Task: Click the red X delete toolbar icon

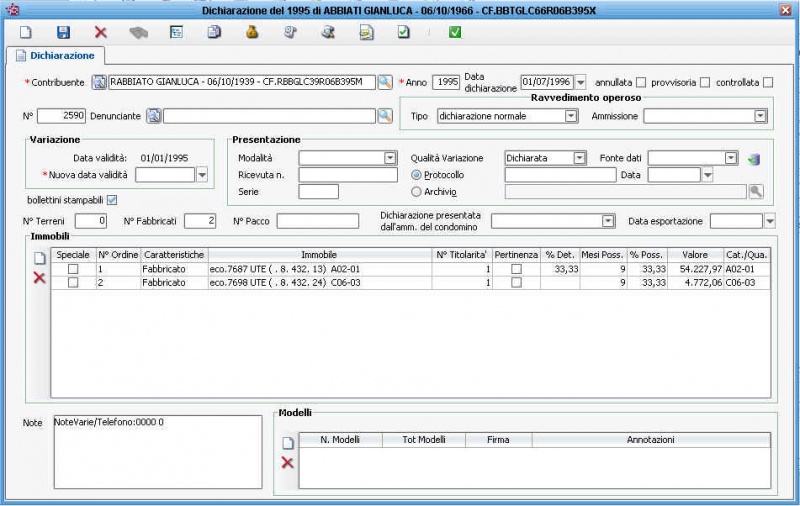Action: click(x=101, y=32)
